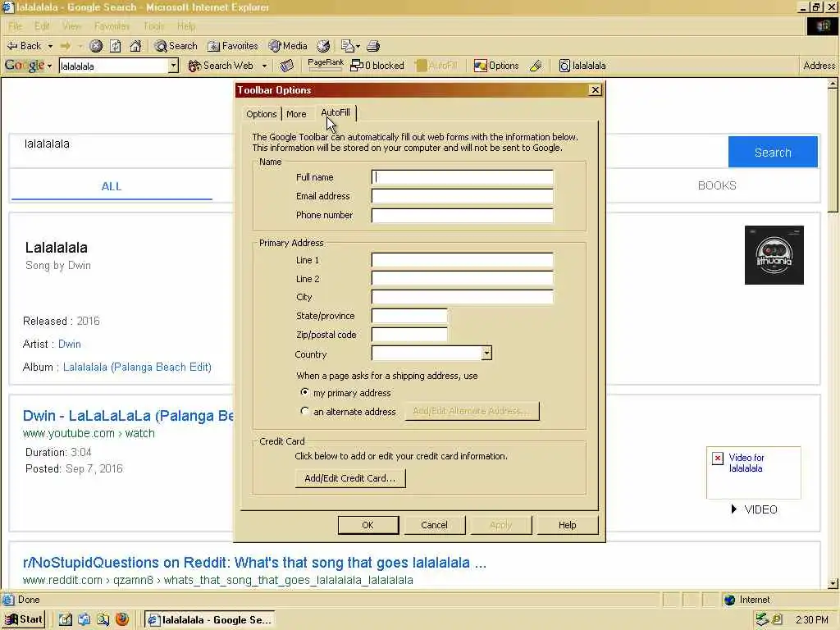
Task: Open Help in Toolbar Options
Action: coord(568,525)
